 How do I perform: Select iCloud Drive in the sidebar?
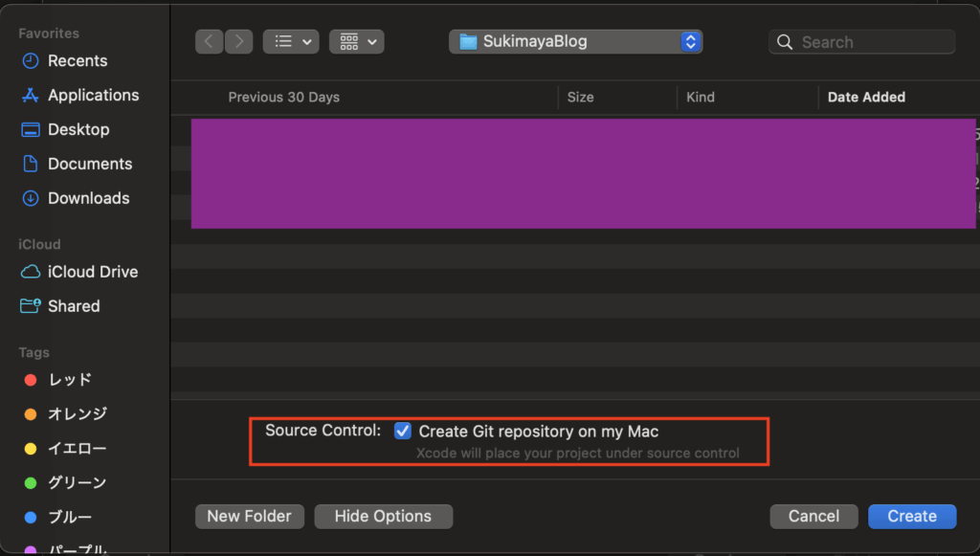pos(79,272)
